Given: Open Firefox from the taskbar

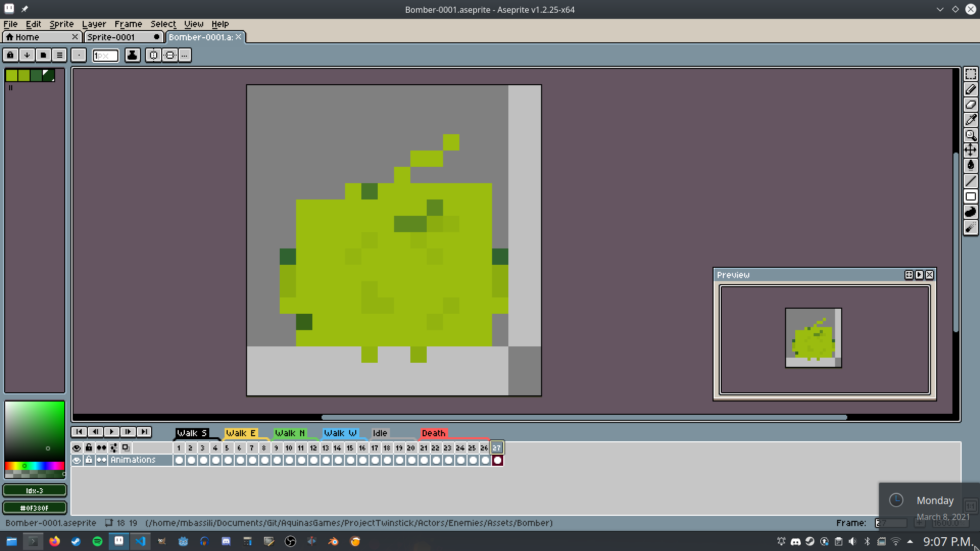Looking at the screenshot, I should coord(55,541).
